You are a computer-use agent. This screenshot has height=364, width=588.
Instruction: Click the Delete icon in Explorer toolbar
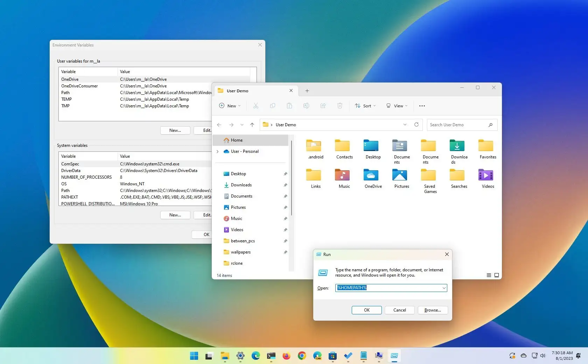coord(339,106)
